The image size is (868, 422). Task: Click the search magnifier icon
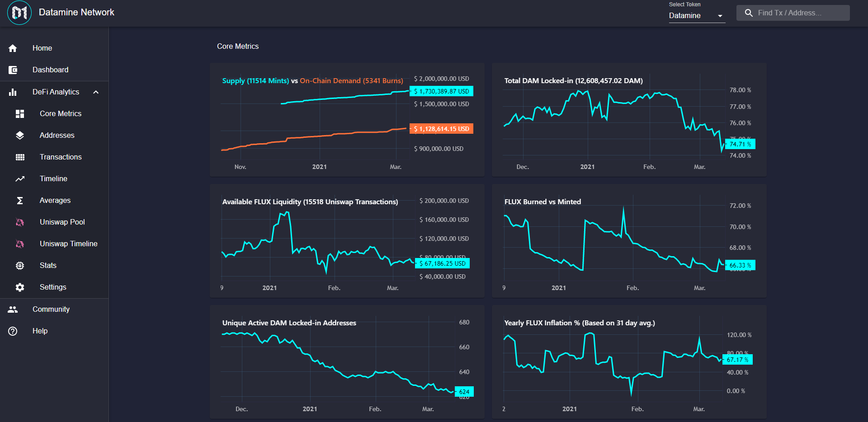pos(749,13)
